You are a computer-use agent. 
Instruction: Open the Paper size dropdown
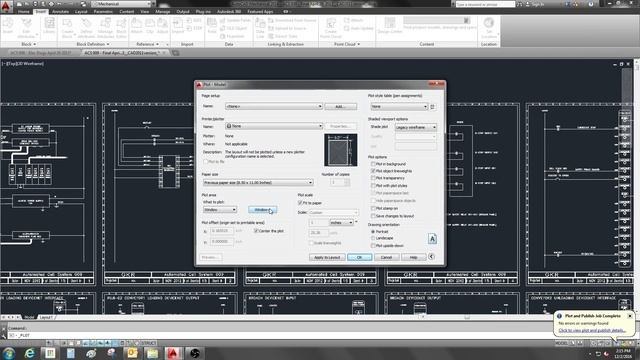click(x=258, y=182)
